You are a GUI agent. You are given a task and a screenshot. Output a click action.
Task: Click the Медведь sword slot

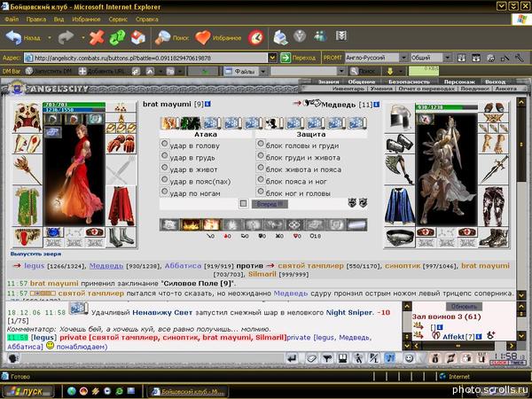coord(494,169)
